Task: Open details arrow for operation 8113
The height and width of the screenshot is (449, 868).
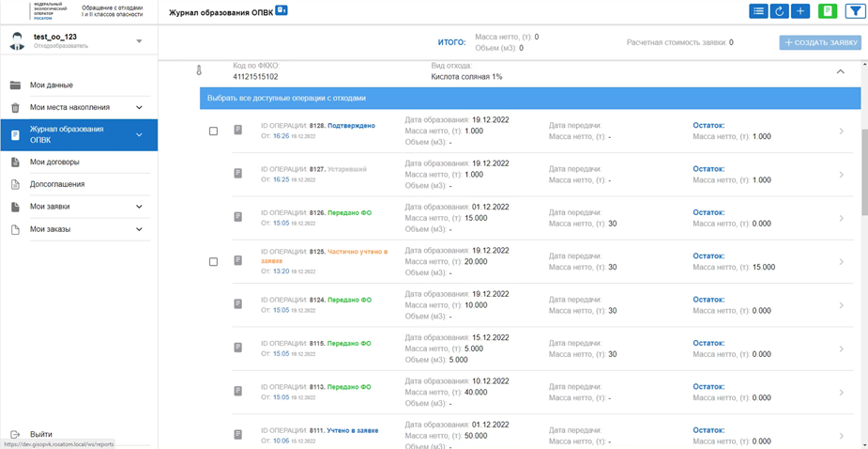Action: pyautogui.click(x=842, y=393)
